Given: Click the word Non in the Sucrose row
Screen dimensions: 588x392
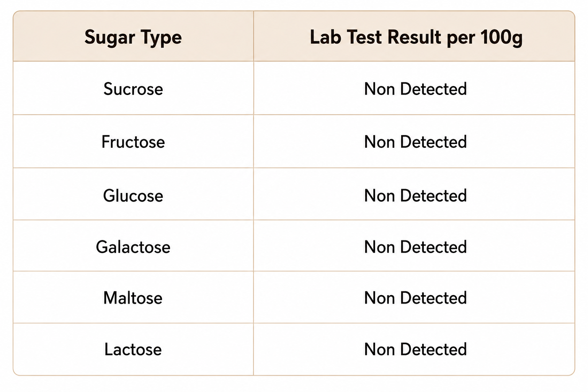Looking at the screenshot, I should click(379, 89).
